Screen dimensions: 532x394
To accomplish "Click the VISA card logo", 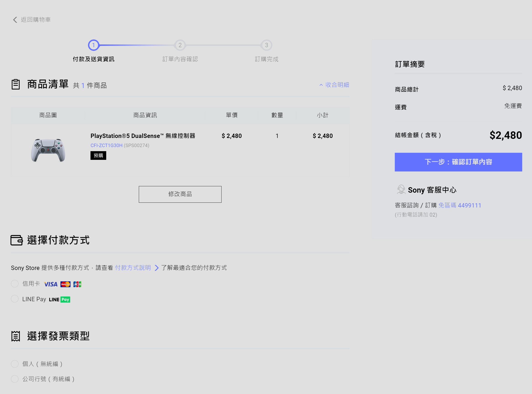I will point(51,284).
